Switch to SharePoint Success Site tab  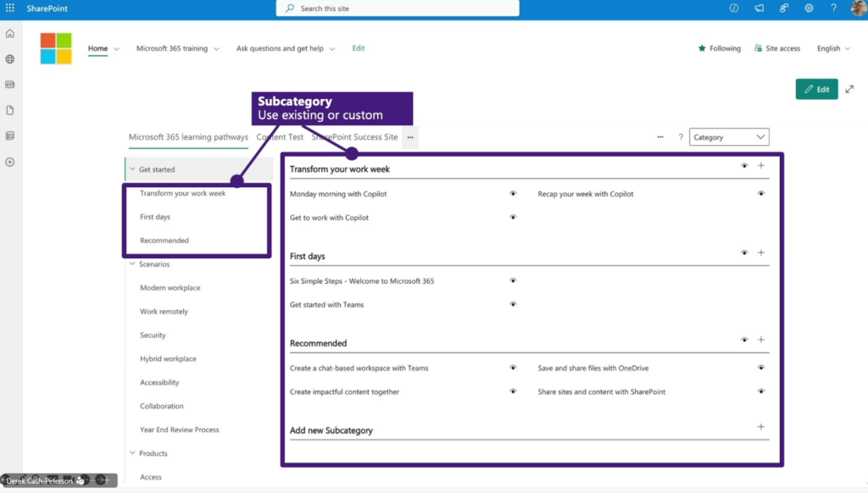coord(354,137)
